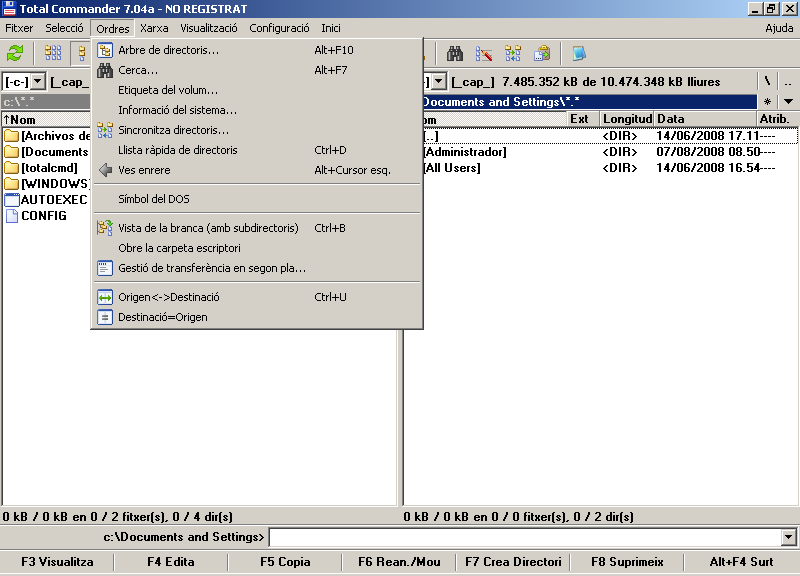
Task: Click F6 Rean./Mou button
Action: click(399, 562)
